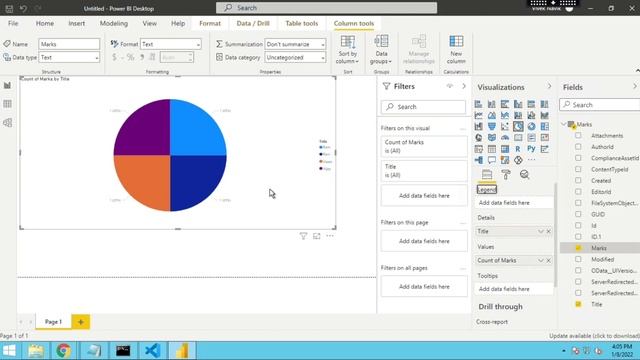Pick the Waterfall chart visualization
The image size is (640, 360).
(478, 127)
